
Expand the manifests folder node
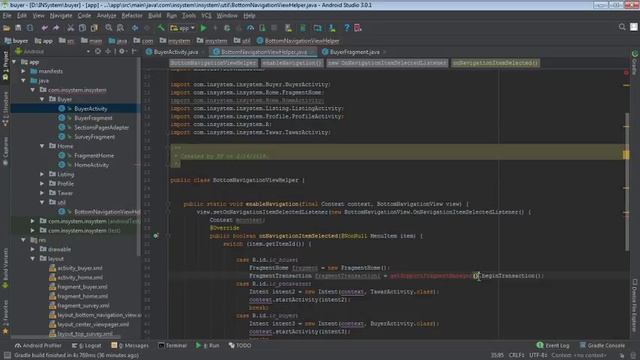pos(23,71)
